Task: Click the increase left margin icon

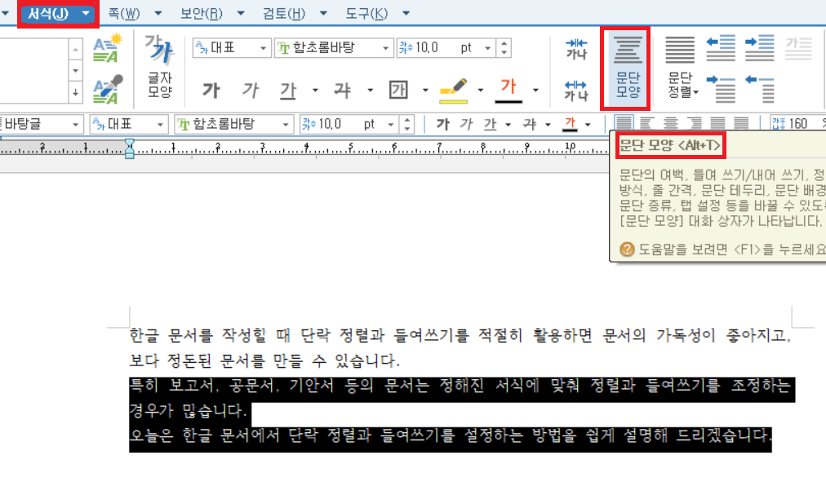Action: coord(760,48)
